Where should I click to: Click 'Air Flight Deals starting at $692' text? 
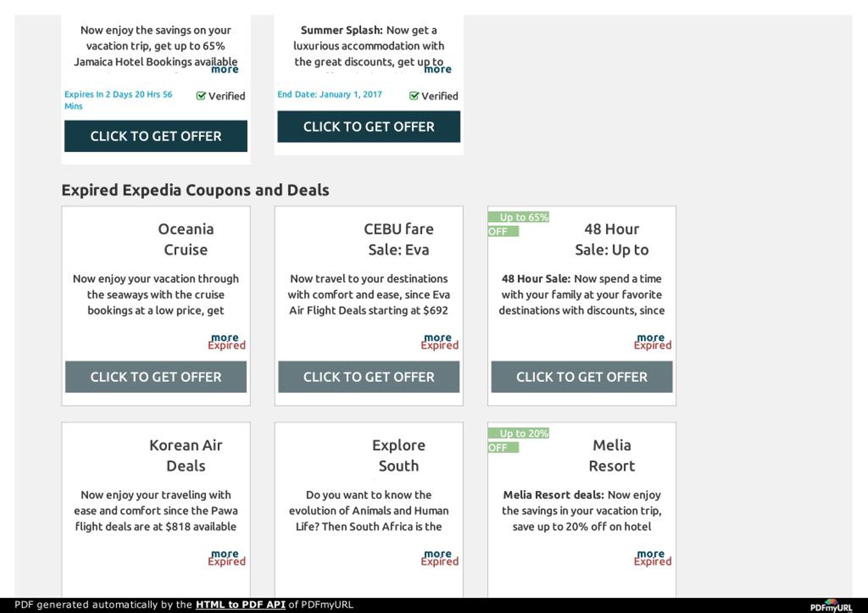369,311
